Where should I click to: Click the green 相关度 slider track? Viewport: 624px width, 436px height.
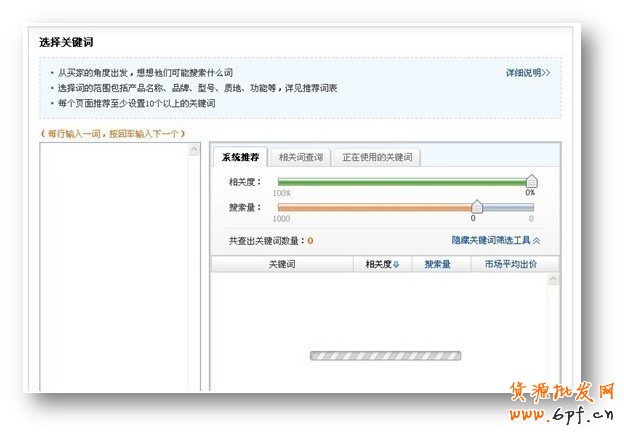pos(400,182)
